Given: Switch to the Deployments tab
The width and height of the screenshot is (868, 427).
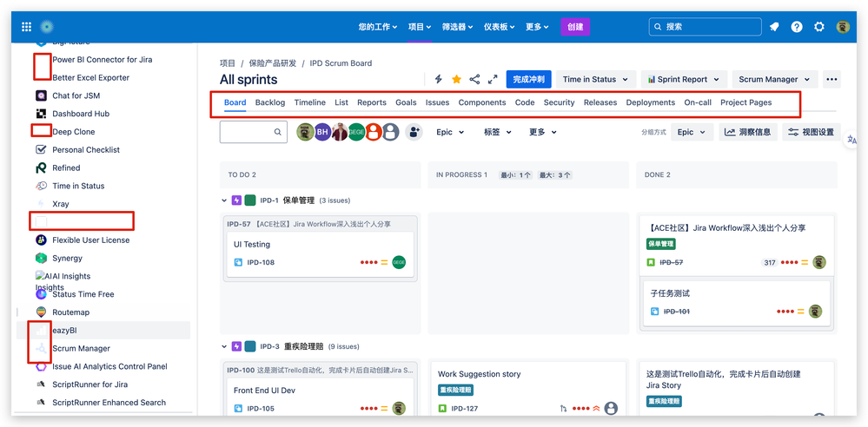Looking at the screenshot, I should tap(651, 102).
